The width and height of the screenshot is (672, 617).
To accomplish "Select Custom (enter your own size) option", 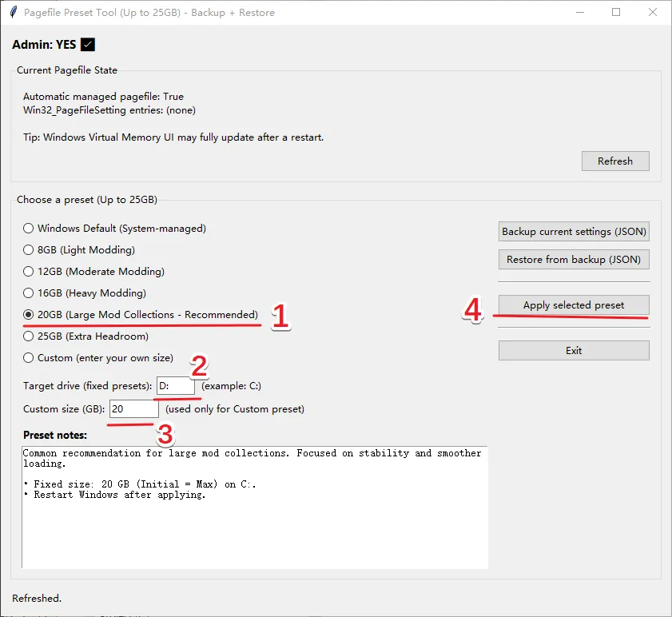I will (x=98, y=357).
